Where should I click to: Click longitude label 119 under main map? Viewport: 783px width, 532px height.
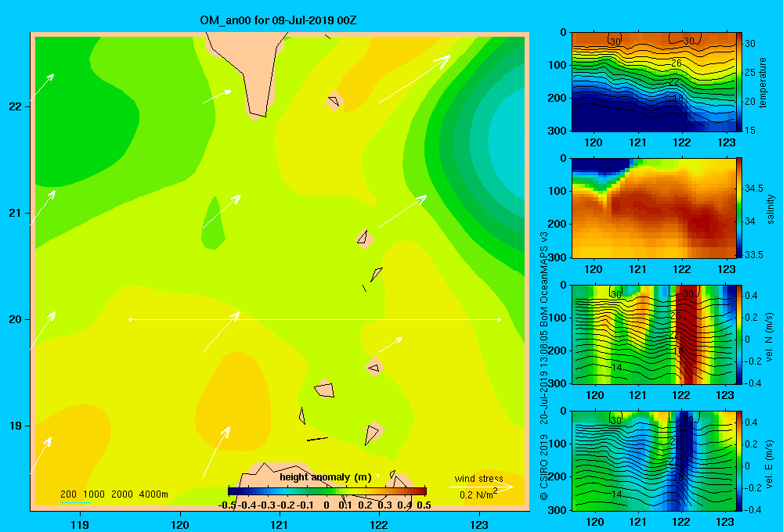click(80, 525)
